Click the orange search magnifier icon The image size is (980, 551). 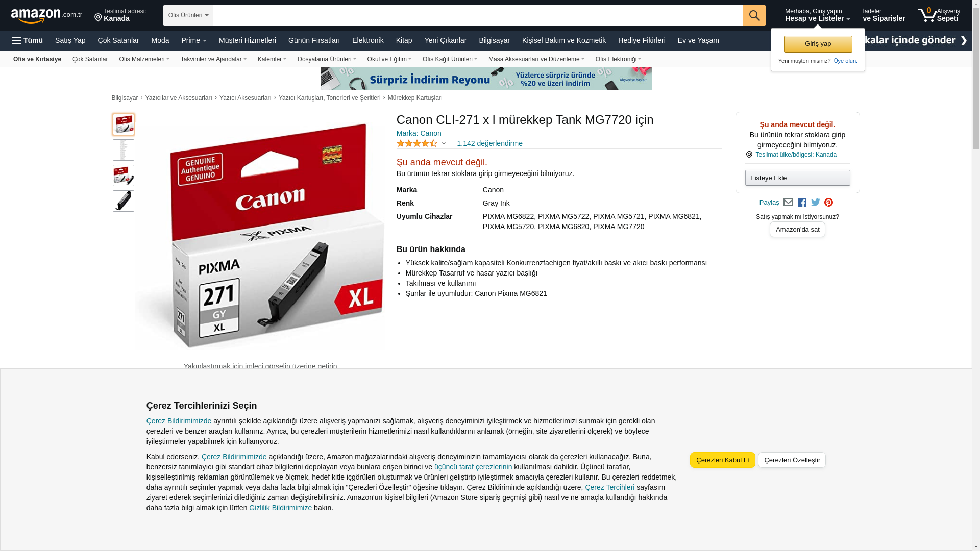(754, 15)
